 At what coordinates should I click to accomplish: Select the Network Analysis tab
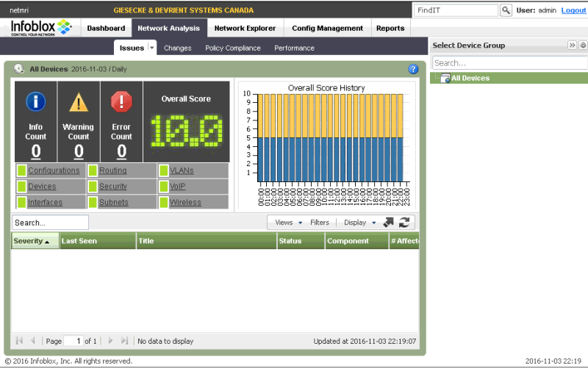click(x=169, y=28)
